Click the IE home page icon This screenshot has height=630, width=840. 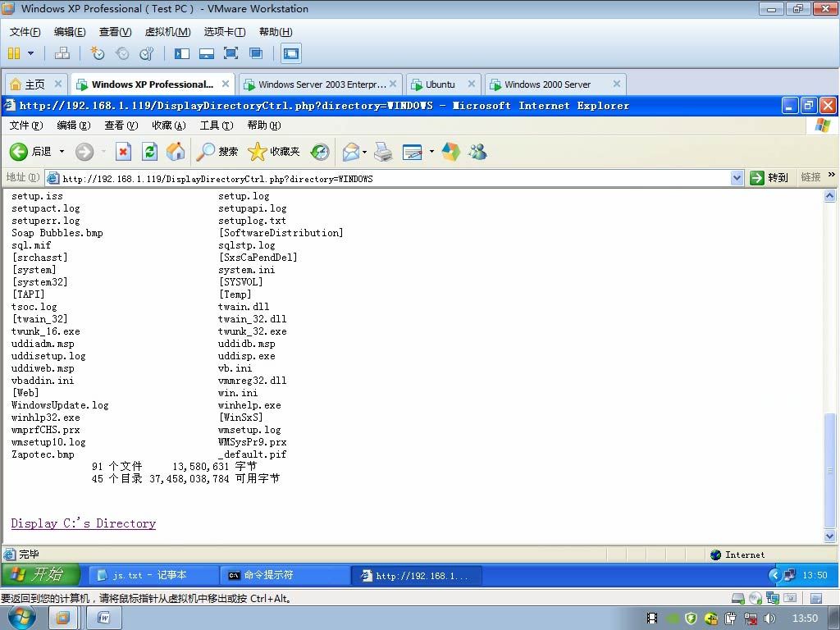176,152
